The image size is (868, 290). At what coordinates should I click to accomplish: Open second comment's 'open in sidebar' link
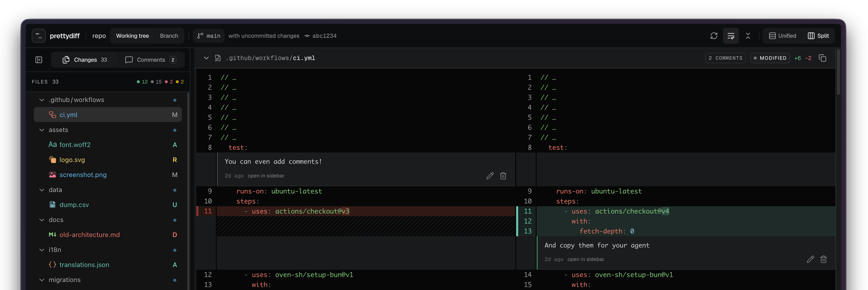tap(586, 259)
